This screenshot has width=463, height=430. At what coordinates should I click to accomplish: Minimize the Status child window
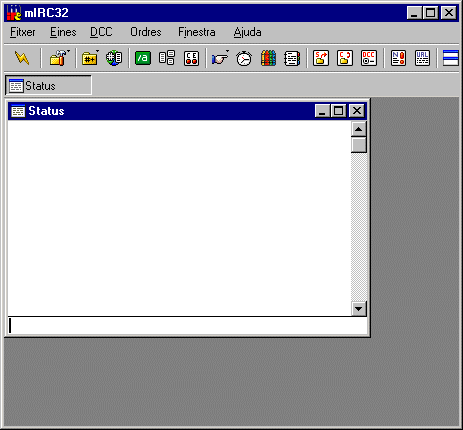[322, 111]
